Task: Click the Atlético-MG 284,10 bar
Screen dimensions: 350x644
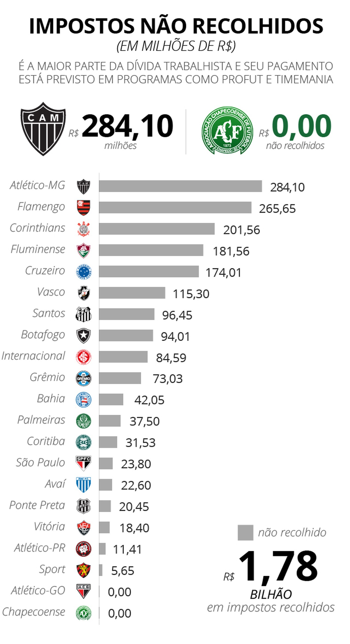Action: click(x=180, y=186)
